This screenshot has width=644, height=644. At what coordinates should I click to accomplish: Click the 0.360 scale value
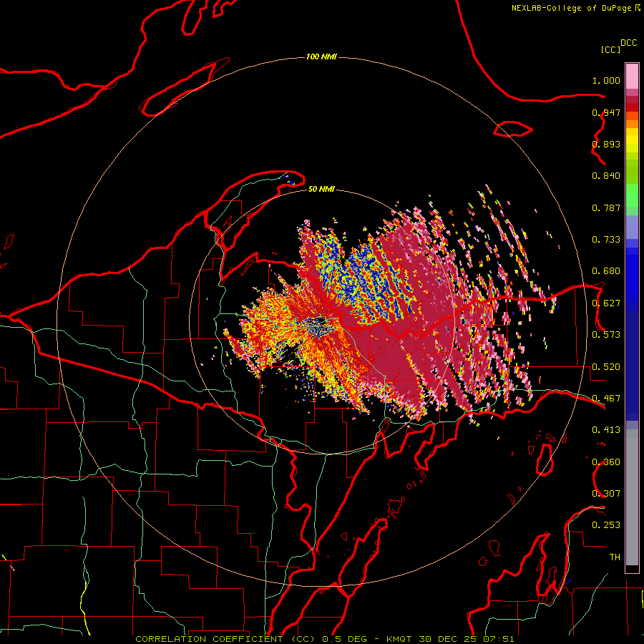tap(606, 462)
